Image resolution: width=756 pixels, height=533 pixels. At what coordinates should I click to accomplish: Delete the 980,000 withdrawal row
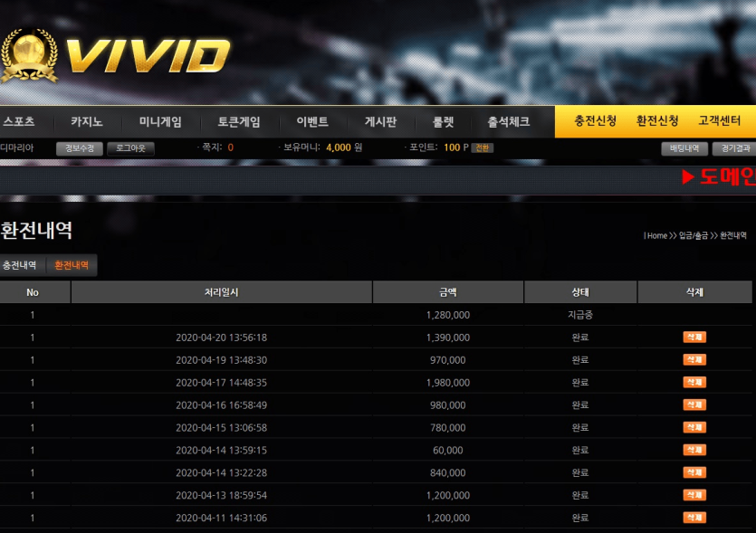coord(694,405)
